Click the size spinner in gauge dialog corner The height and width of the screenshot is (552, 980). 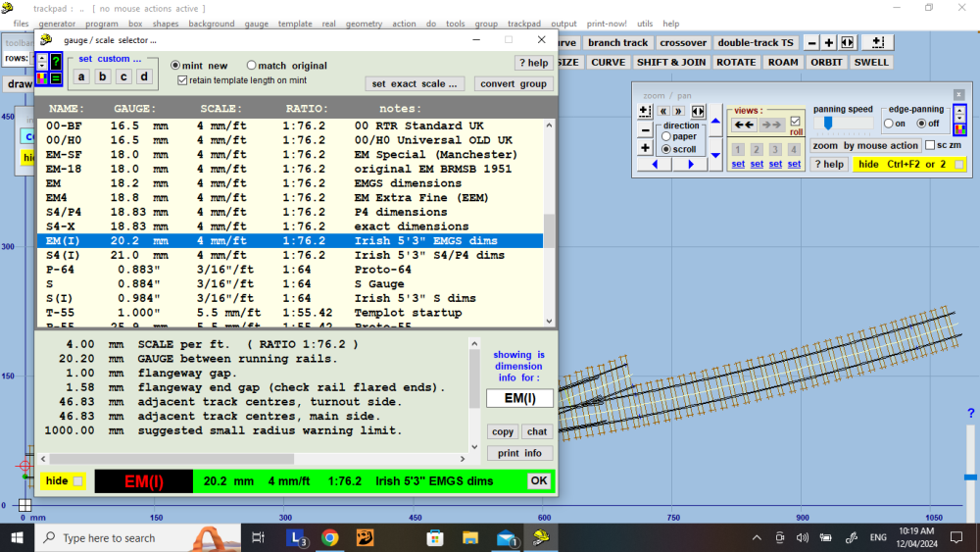coord(41,61)
